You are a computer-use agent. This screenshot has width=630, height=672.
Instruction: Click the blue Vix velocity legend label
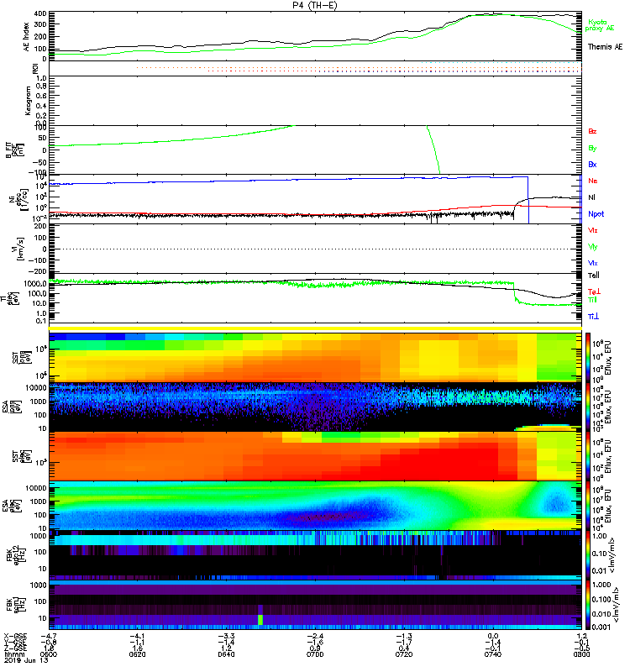[592, 263]
